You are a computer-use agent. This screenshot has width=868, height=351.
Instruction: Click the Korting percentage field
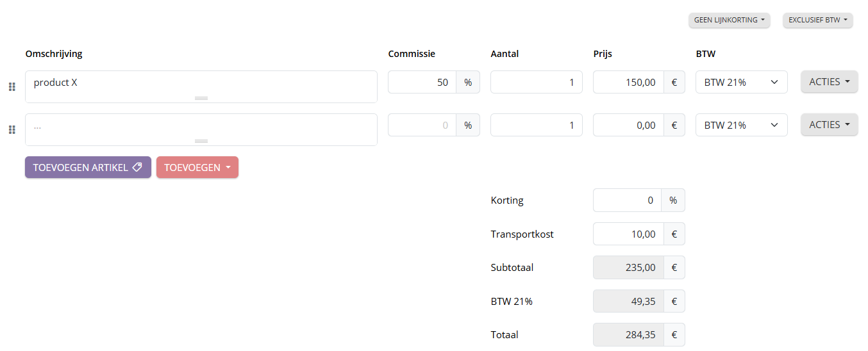point(628,200)
